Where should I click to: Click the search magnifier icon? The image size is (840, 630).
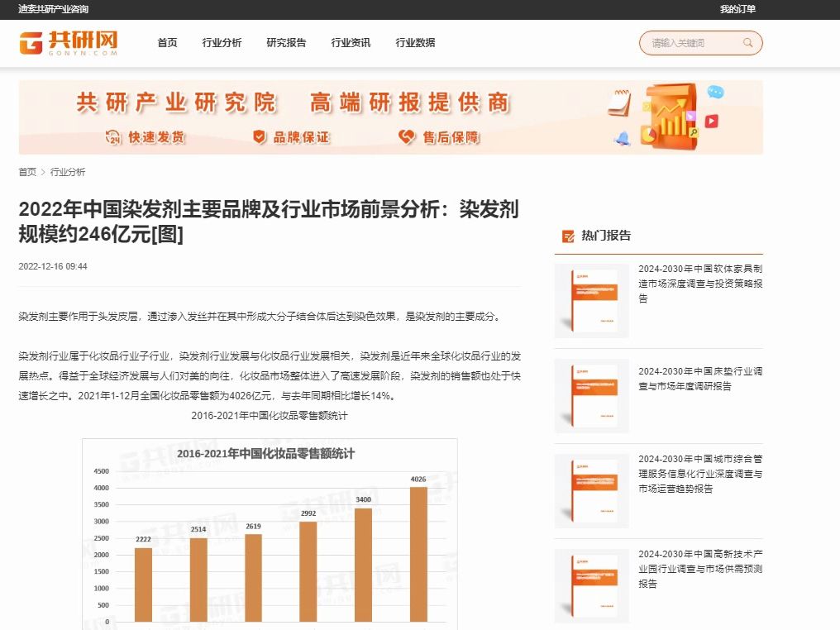tap(748, 43)
